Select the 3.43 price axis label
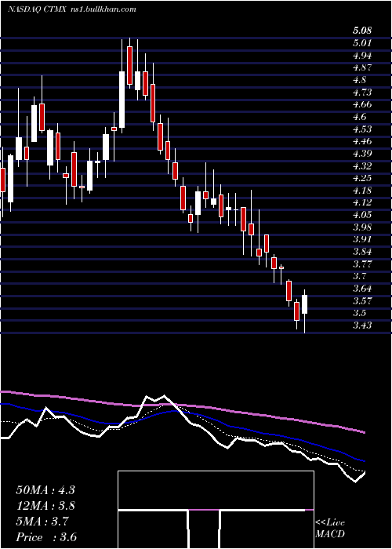The height and width of the screenshot is (549, 392). click(362, 325)
